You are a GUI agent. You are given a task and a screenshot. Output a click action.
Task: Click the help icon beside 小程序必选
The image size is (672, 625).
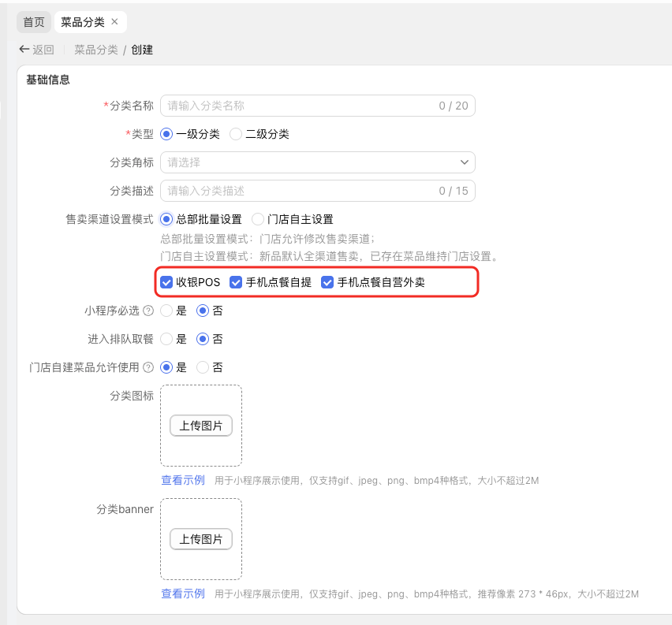pyautogui.click(x=148, y=311)
